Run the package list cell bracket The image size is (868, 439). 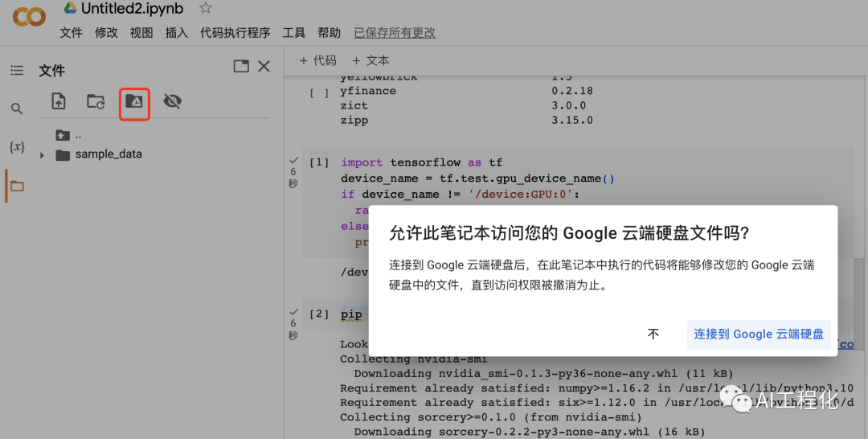pyautogui.click(x=319, y=93)
